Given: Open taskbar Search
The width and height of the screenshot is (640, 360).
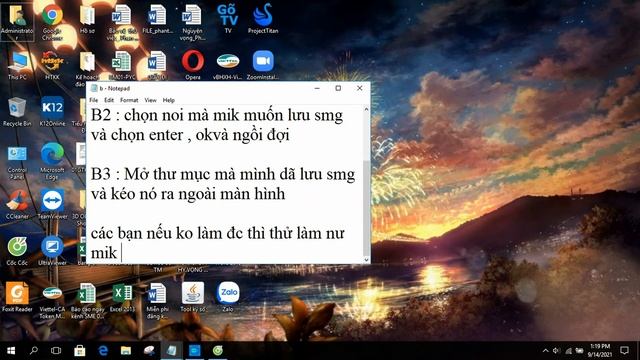Looking at the screenshot, I should 34,351.
